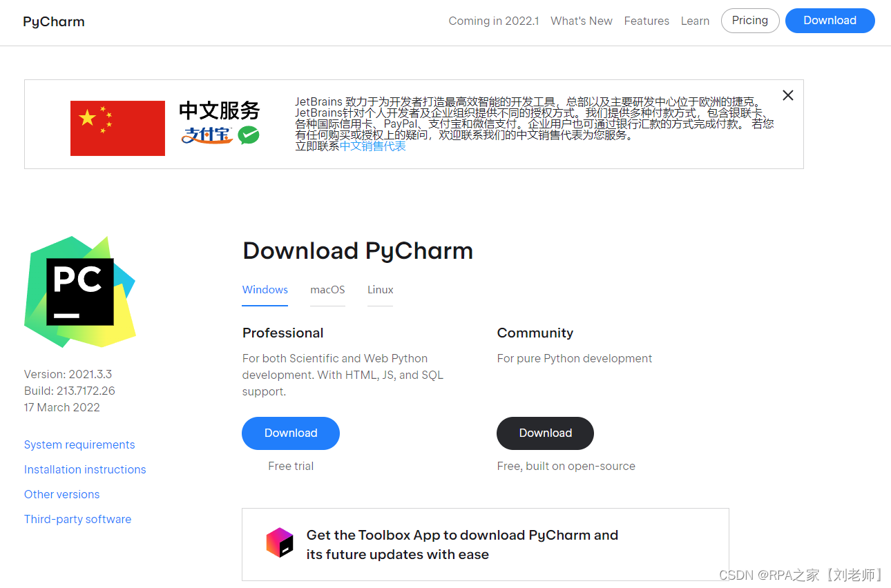Download PyCharm Community edition
Image resolution: width=891 pixels, height=588 pixels.
545,433
